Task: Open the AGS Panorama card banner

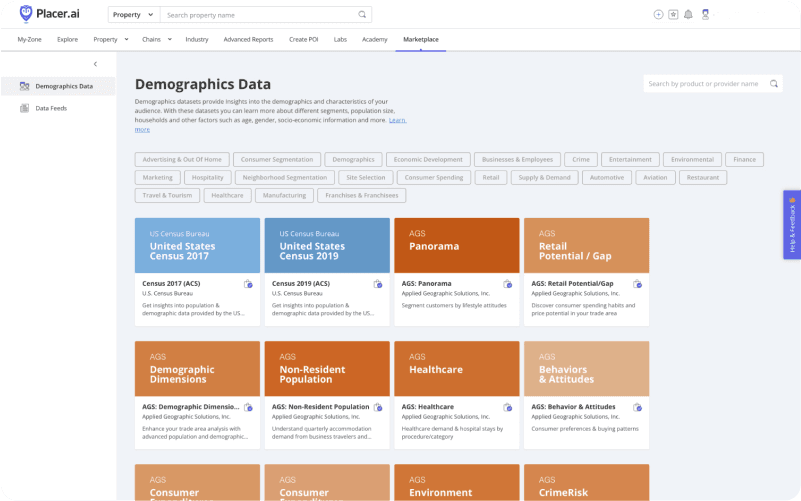Action: tap(457, 245)
